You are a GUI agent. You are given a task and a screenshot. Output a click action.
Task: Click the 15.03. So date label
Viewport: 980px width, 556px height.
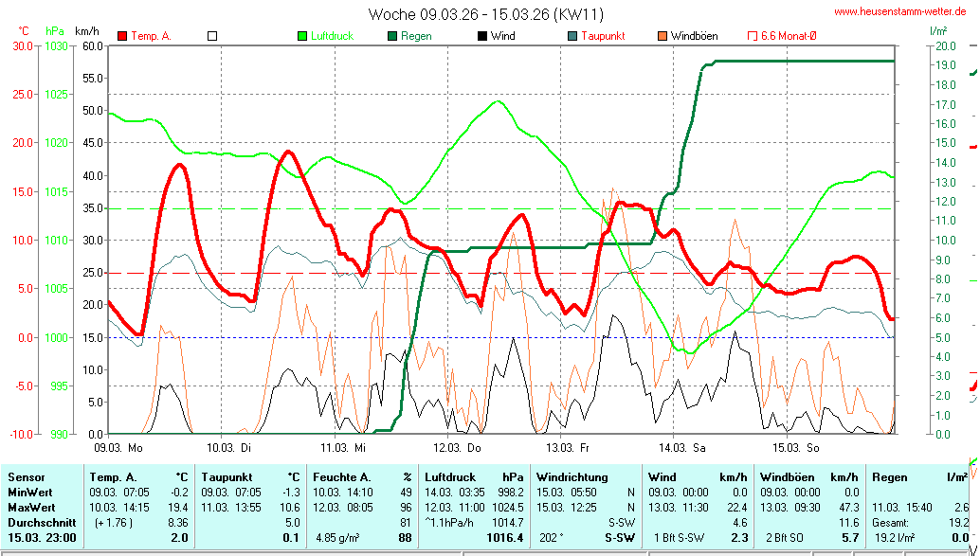pyautogui.click(x=795, y=447)
